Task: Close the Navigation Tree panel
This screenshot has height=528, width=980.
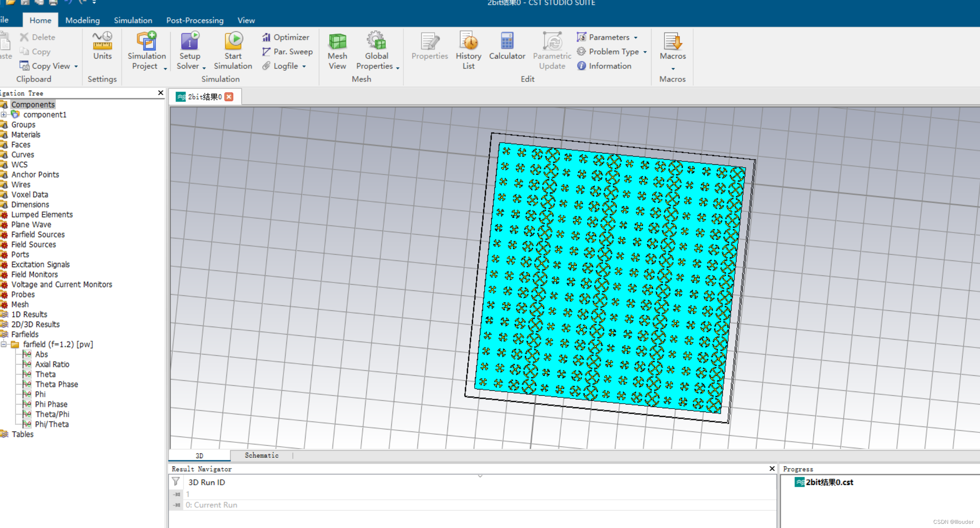Action: (161, 93)
